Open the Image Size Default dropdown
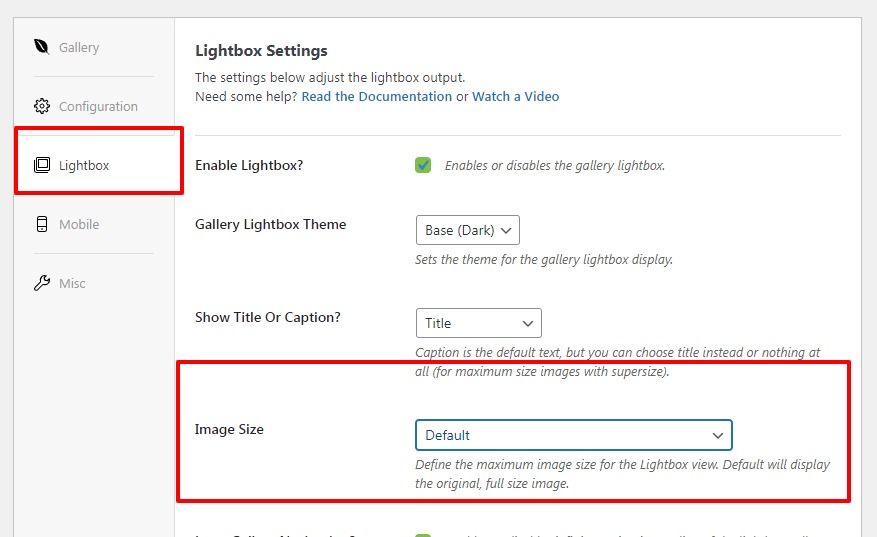This screenshot has width=877, height=537. point(573,435)
